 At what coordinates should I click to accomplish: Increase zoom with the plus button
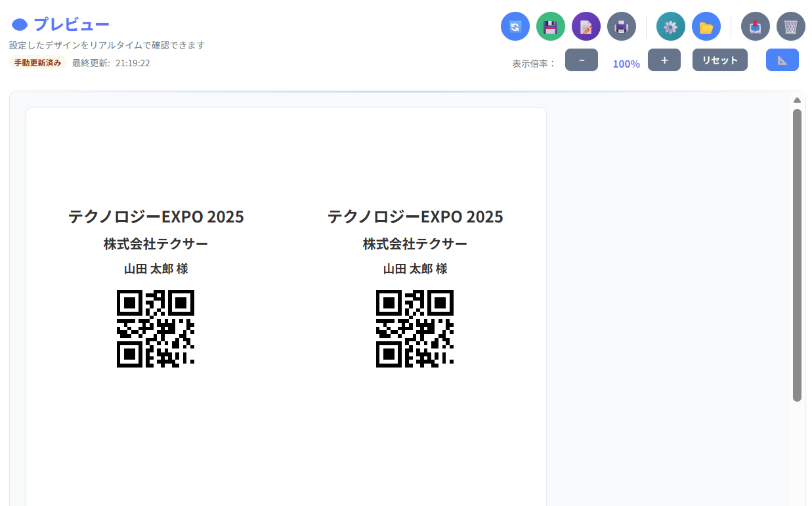[664, 60]
